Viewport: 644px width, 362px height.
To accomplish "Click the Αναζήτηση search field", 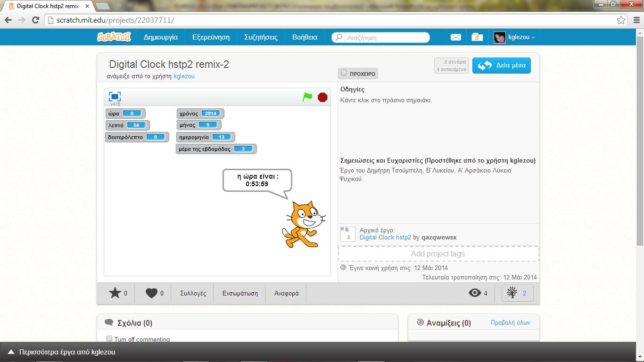I will click(x=381, y=38).
